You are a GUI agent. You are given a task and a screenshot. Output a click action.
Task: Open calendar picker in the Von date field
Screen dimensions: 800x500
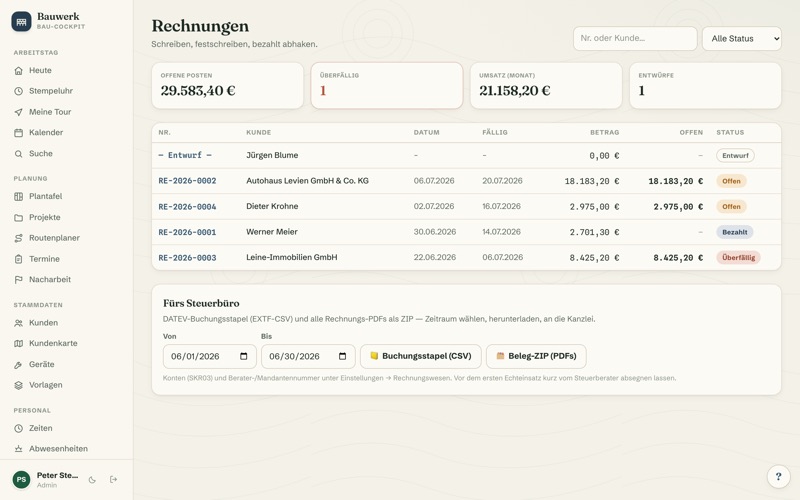coord(244,356)
